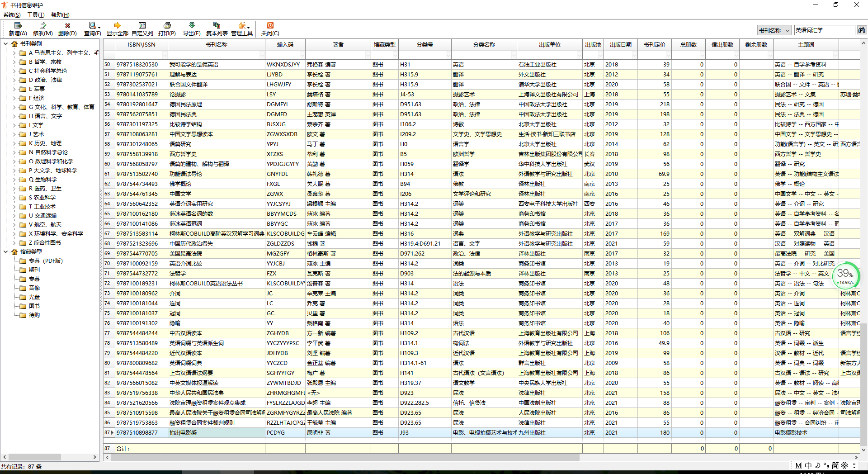
Task: Click the 打印(P) printer icon
Action: (x=167, y=26)
